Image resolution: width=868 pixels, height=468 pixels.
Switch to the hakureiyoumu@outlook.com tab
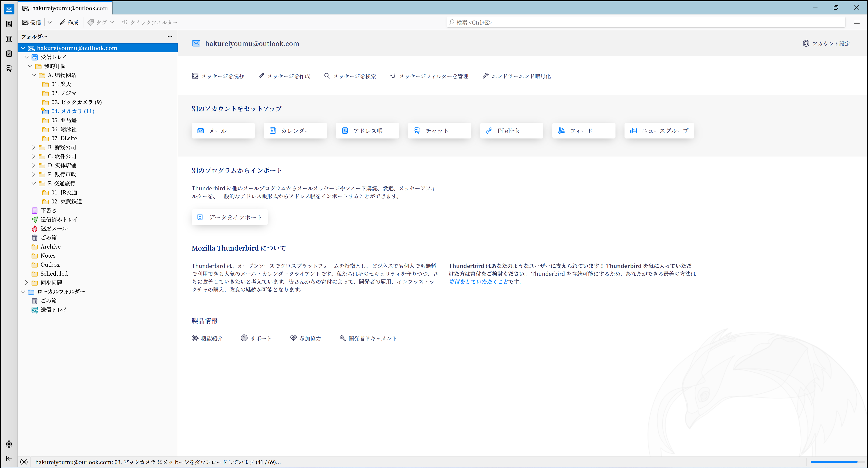pos(66,8)
